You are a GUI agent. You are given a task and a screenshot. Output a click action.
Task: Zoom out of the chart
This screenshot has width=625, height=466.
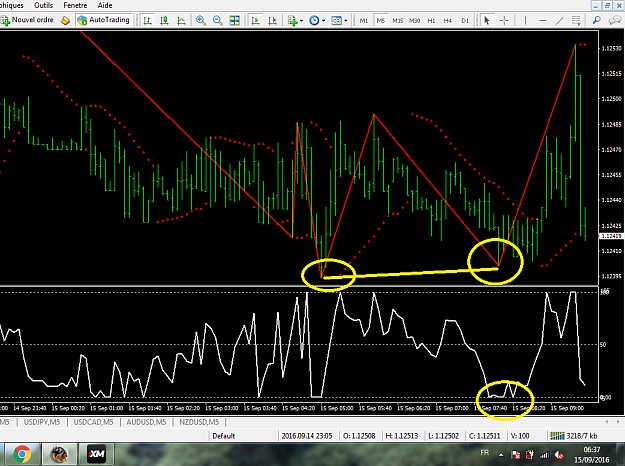tap(218, 20)
